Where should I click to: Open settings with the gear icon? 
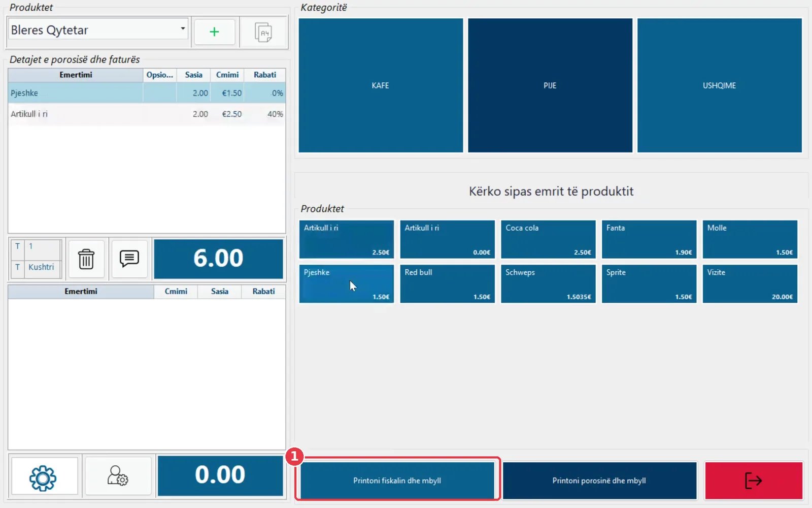coord(44,476)
